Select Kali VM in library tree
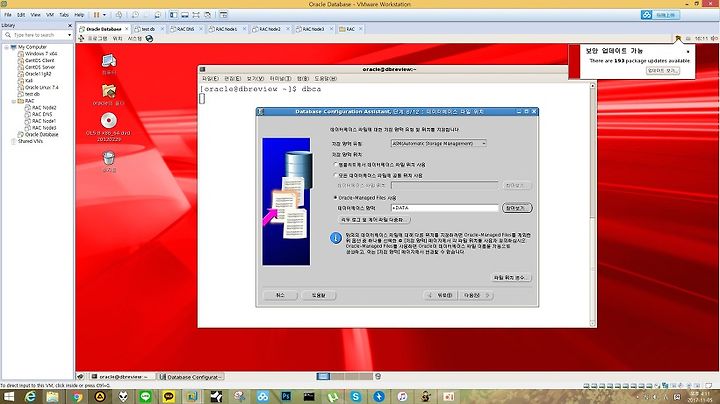The width and height of the screenshot is (720, 404). (x=28, y=81)
